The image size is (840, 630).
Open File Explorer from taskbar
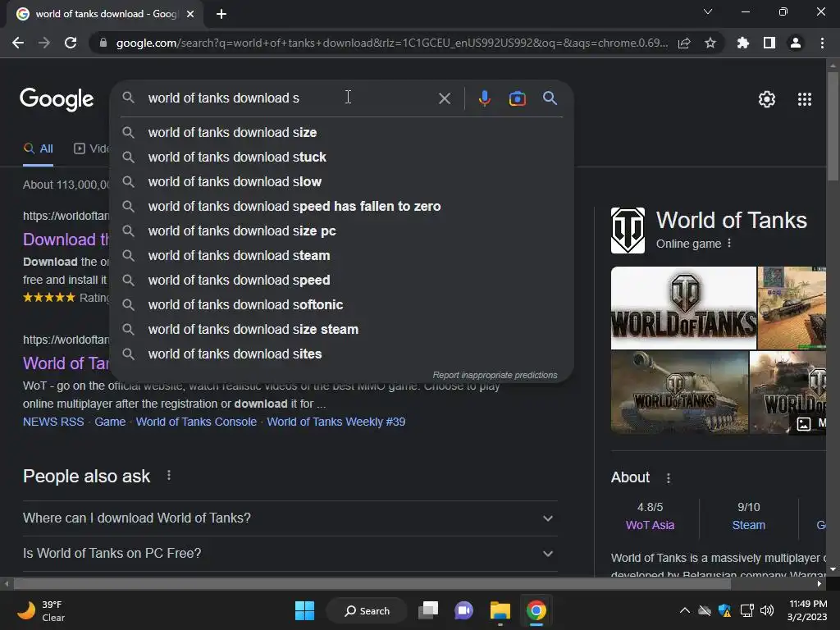click(500, 610)
